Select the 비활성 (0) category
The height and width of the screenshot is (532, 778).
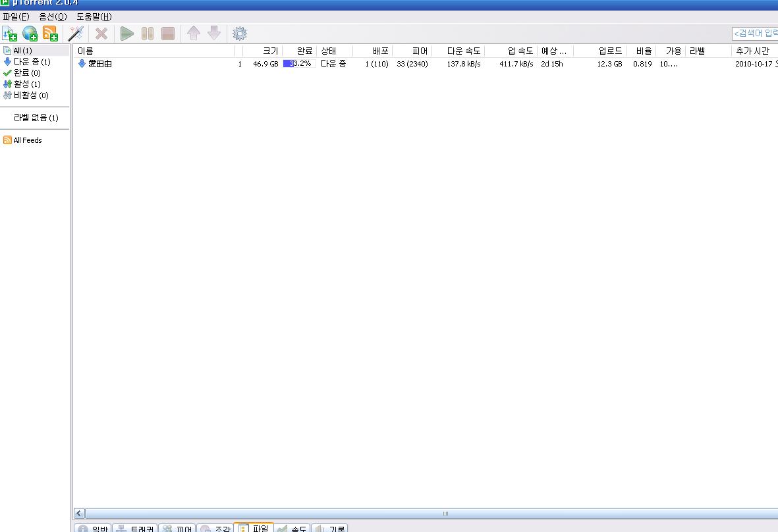(x=35, y=95)
